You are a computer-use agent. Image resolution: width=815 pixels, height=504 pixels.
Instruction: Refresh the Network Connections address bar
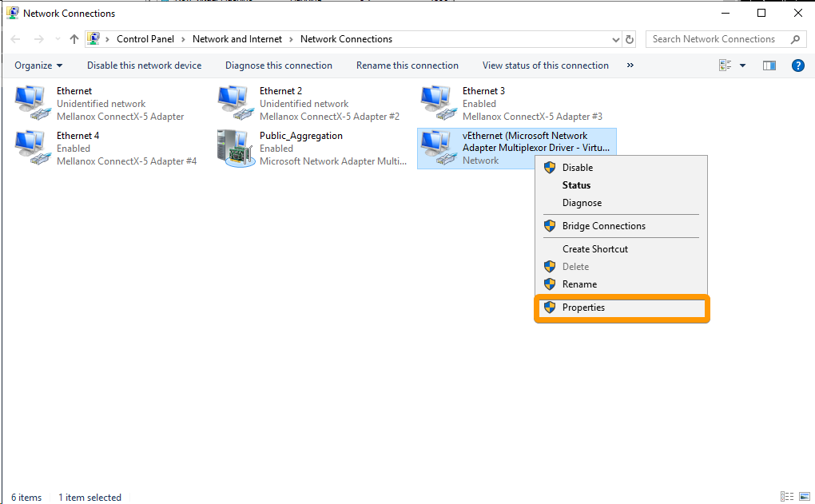(630, 39)
